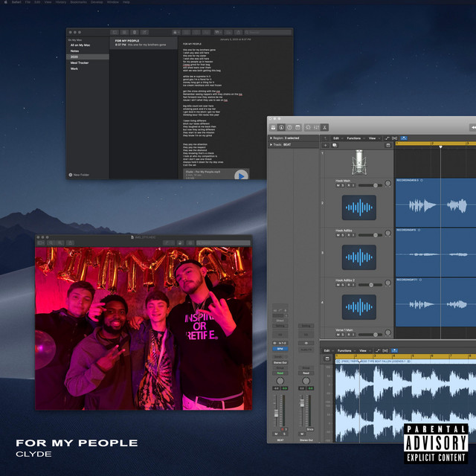Show the Mixer using the faders icon

(x=317, y=127)
